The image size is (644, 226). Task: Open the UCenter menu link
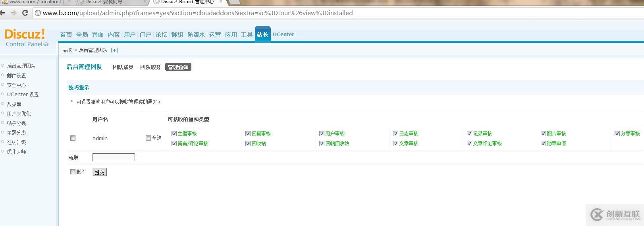coord(283,35)
